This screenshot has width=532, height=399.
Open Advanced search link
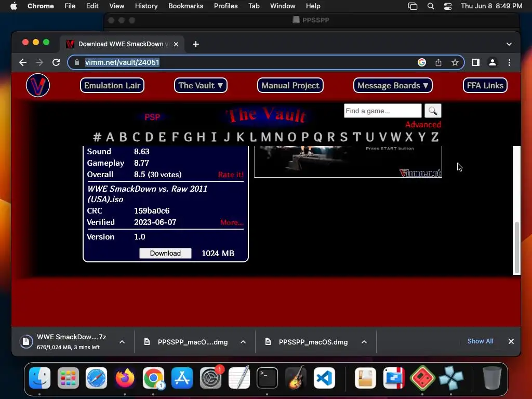click(423, 124)
